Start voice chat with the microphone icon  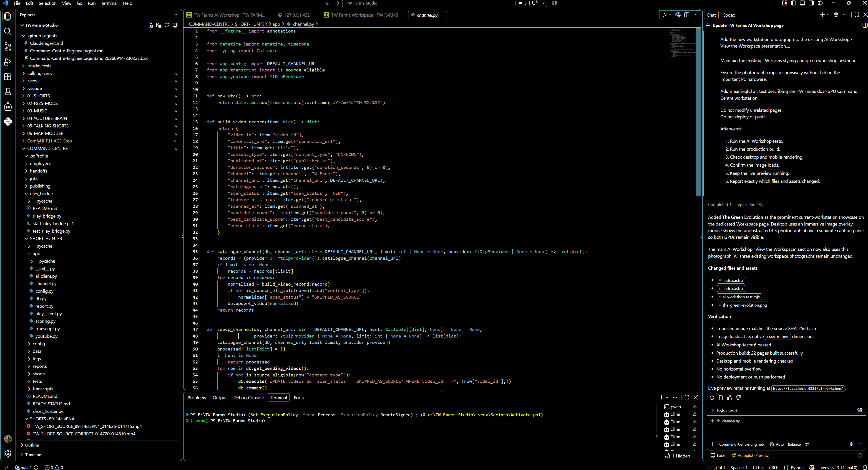(x=851, y=444)
